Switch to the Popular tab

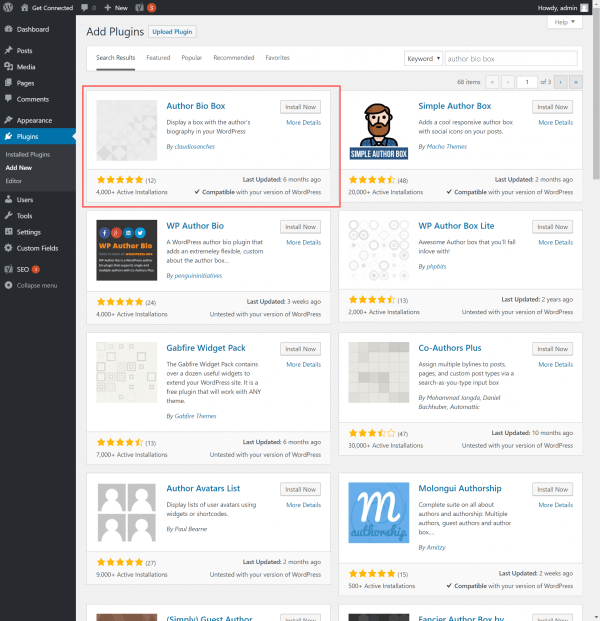click(191, 58)
